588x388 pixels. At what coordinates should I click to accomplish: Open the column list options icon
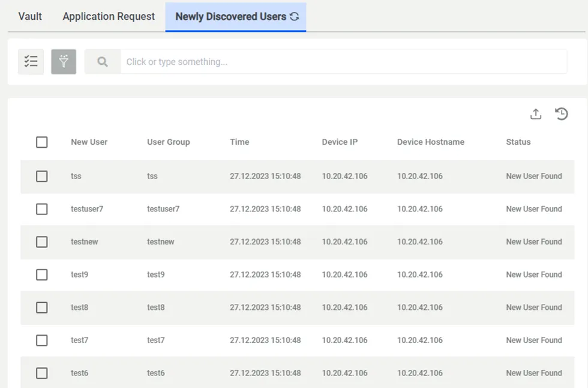(x=31, y=61)
